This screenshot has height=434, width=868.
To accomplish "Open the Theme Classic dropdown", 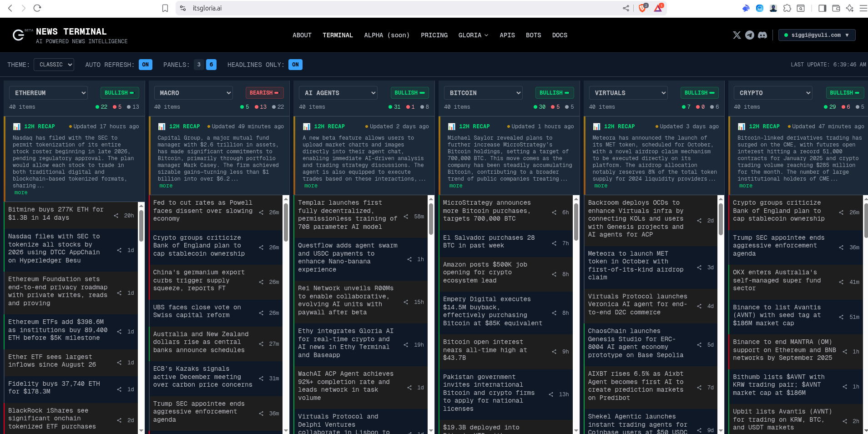I will click(x=54, y=65).
